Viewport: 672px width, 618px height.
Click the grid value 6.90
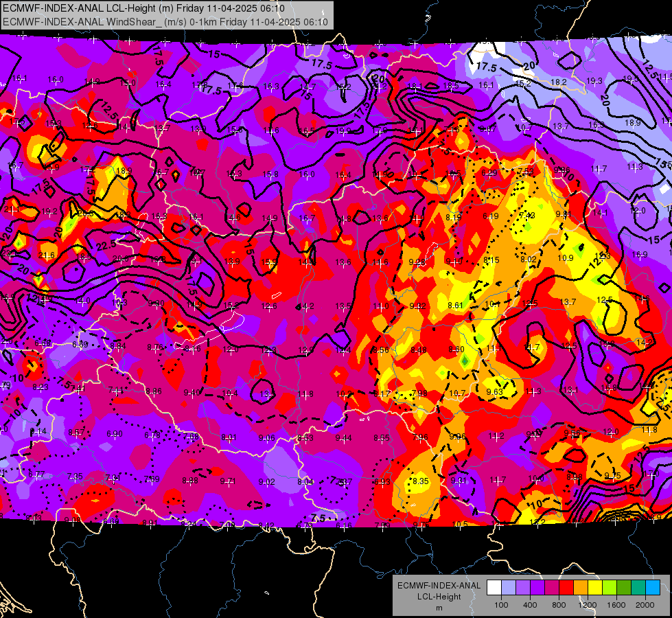115,434
